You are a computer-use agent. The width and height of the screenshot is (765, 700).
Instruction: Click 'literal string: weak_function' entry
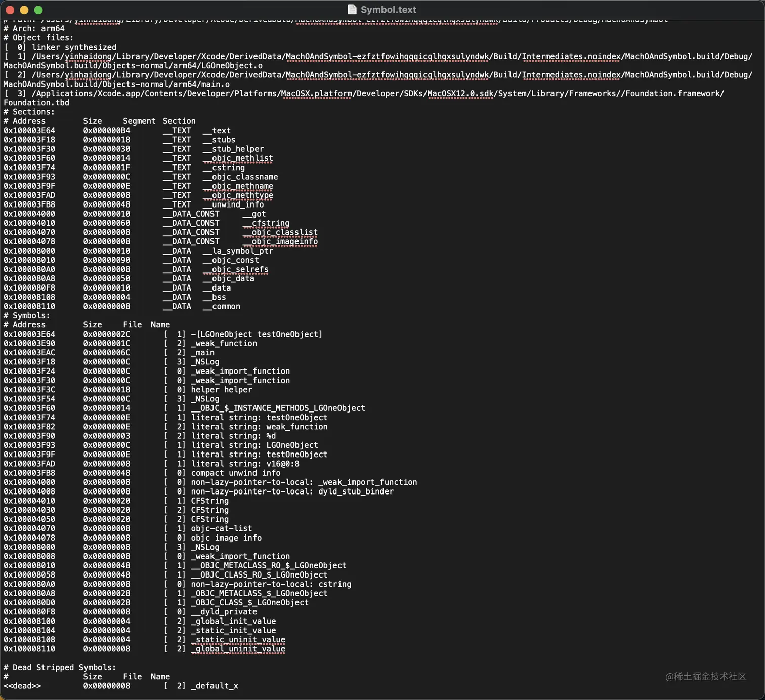point(260,427)
